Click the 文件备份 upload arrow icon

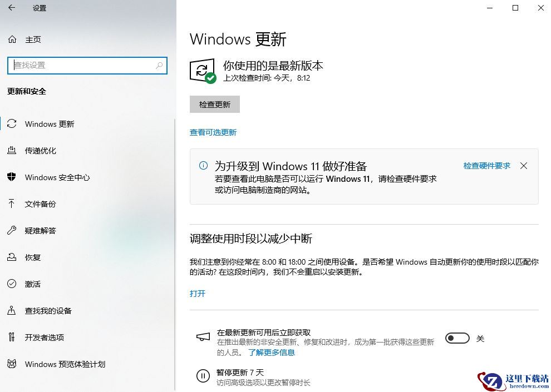[12, 204]
